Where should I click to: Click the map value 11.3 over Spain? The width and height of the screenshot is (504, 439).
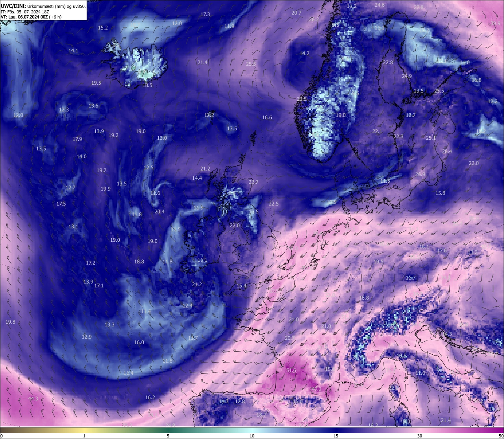point(224,402)
